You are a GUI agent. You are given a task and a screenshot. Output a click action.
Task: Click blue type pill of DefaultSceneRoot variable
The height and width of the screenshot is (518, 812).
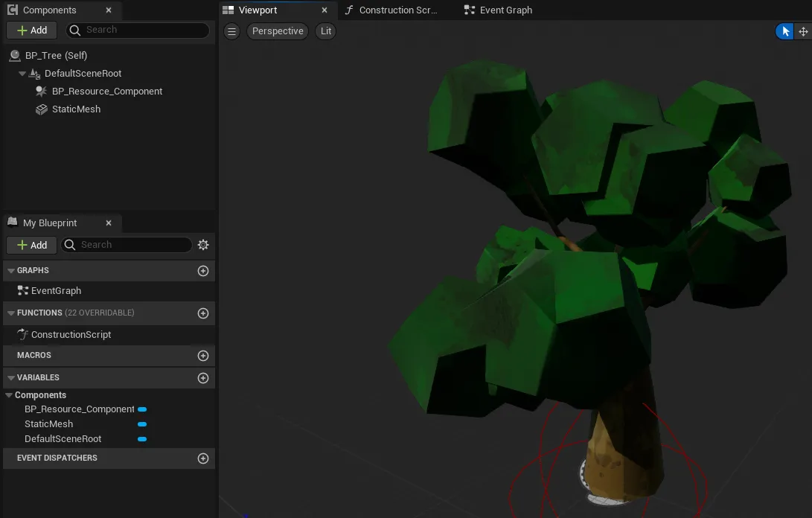pyautogui.click(x=142, y=439)
